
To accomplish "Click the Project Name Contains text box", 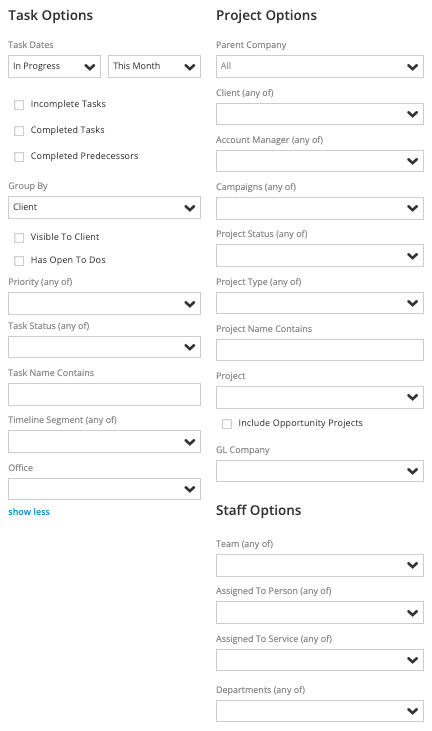I will click(320, 350).
